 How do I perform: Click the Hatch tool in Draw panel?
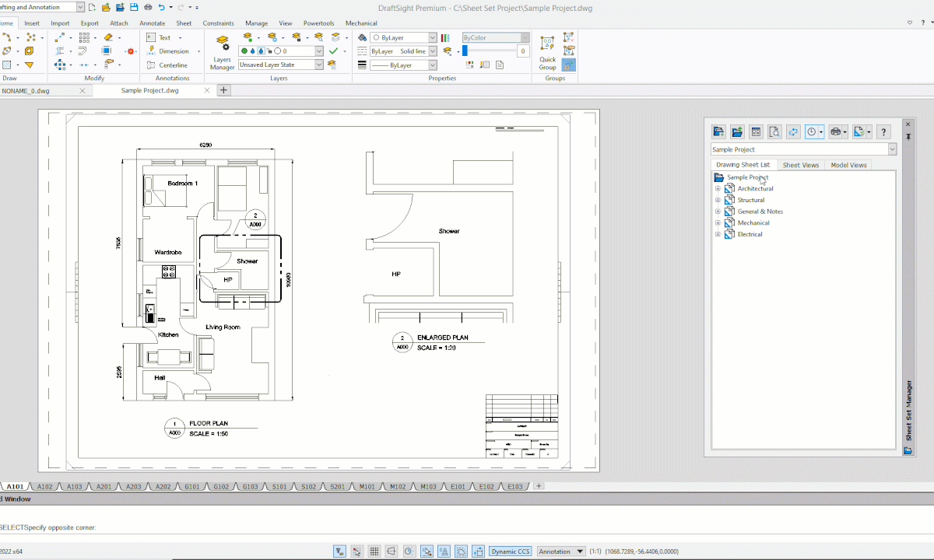click(7, 65)
